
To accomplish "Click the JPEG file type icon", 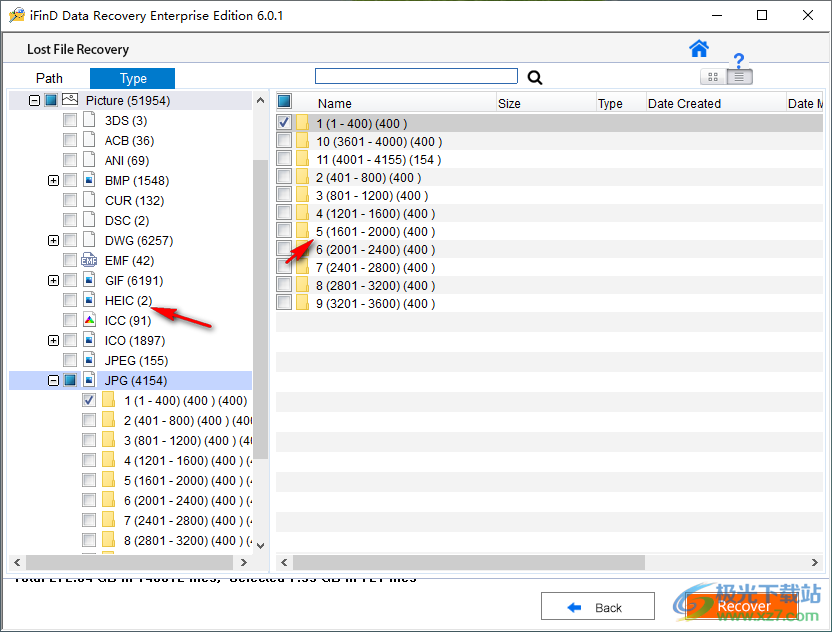I will (x=89, y=360).
